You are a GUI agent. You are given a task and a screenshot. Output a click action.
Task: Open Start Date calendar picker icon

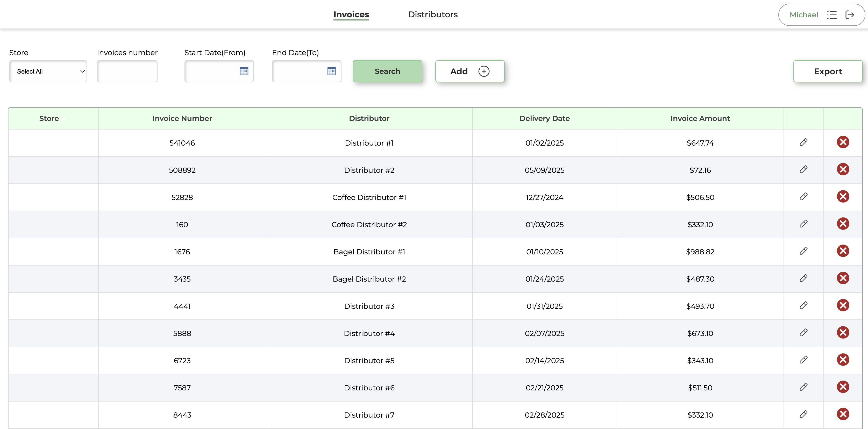click(x=244, y=71)
